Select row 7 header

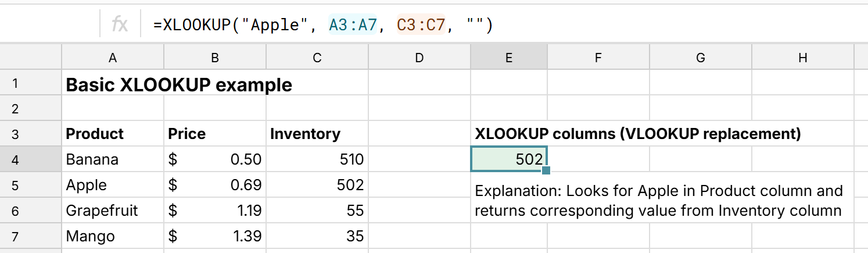click(x=15, y=236)
